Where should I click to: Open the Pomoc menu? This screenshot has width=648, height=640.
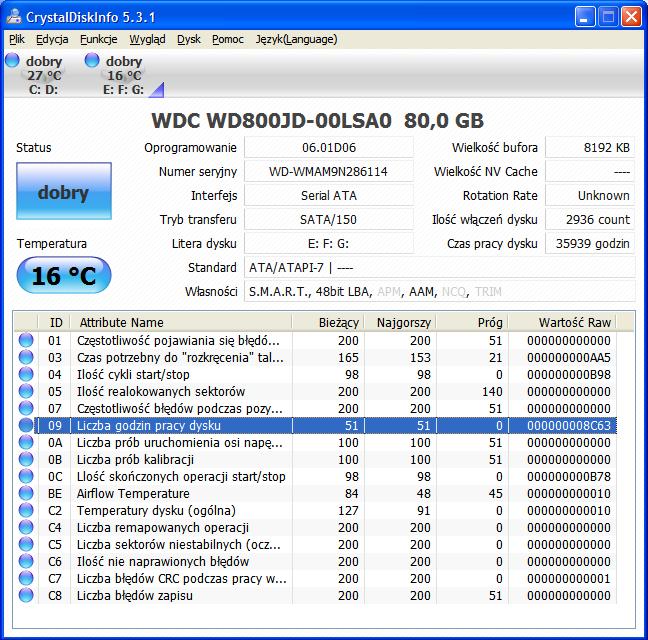click(228, 39)
